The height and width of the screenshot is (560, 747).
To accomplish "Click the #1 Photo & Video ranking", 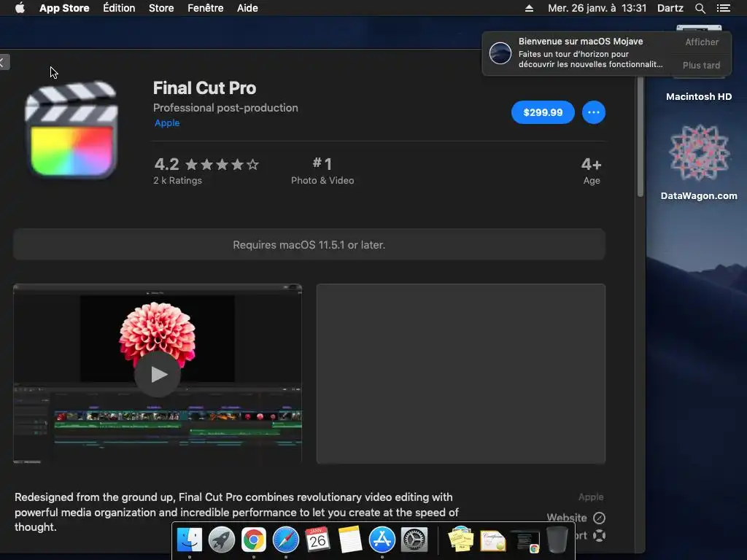I will pos(322,171).
